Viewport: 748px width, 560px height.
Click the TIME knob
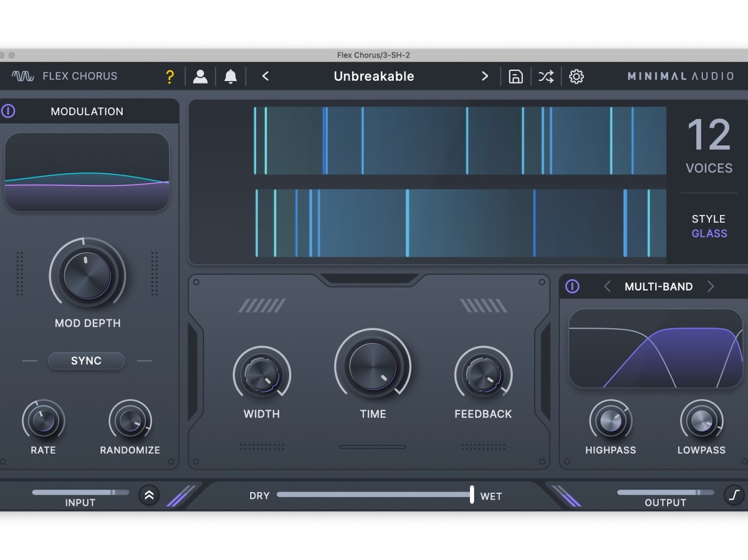point(373,366)
